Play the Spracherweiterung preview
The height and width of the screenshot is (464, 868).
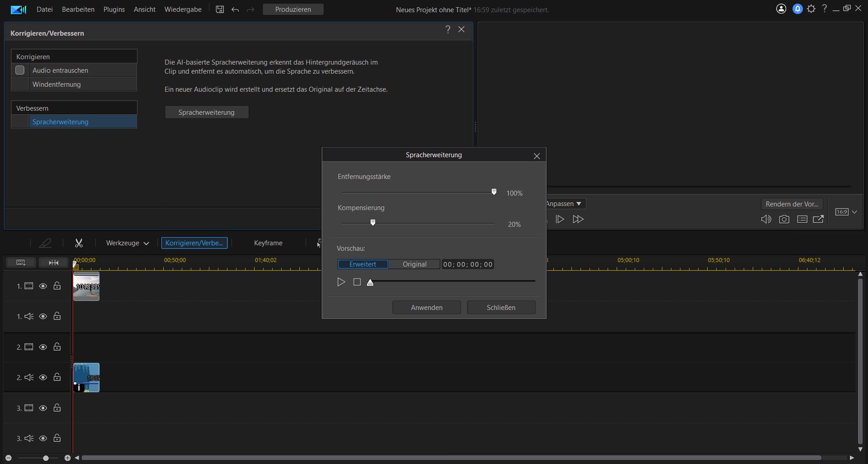coord(341,282)
